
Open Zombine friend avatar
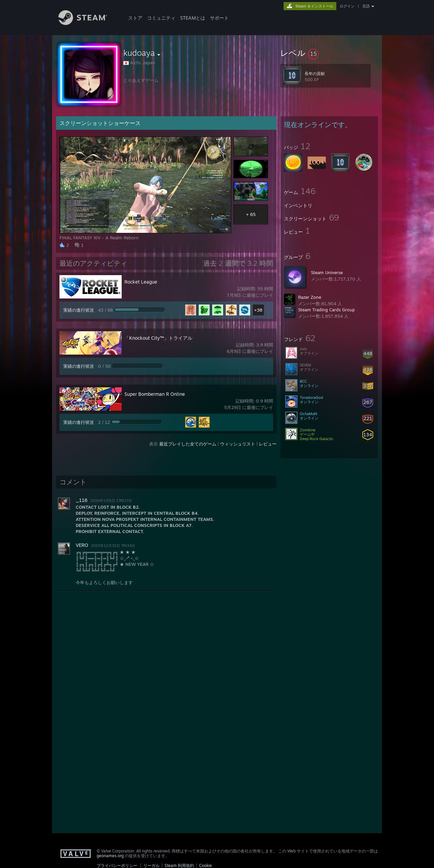pyautogui.click(x=291, y=434)
